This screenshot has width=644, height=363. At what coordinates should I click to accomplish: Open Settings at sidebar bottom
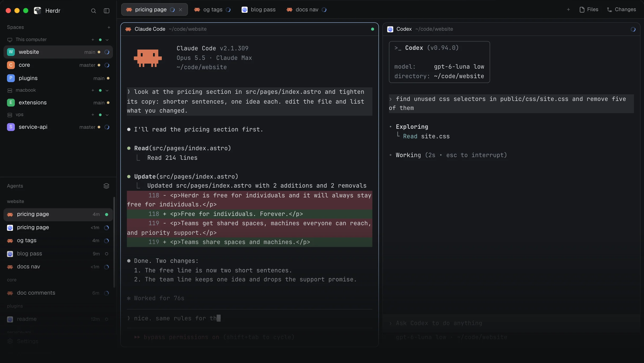coord(23,341)
